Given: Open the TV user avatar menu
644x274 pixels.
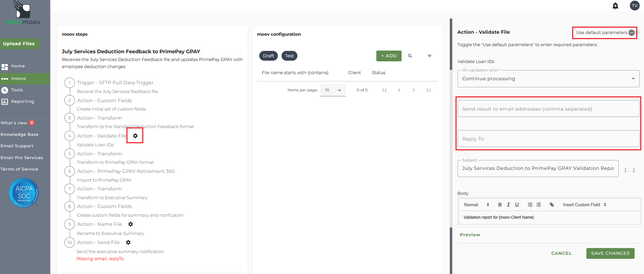Looking at the screenshot, I should [635, 5].
